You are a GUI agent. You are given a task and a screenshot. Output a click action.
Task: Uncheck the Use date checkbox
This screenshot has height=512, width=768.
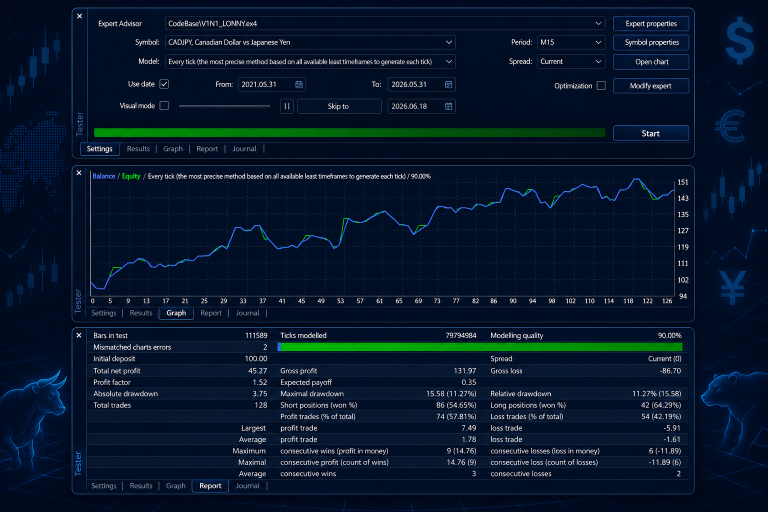coord(164,84)
